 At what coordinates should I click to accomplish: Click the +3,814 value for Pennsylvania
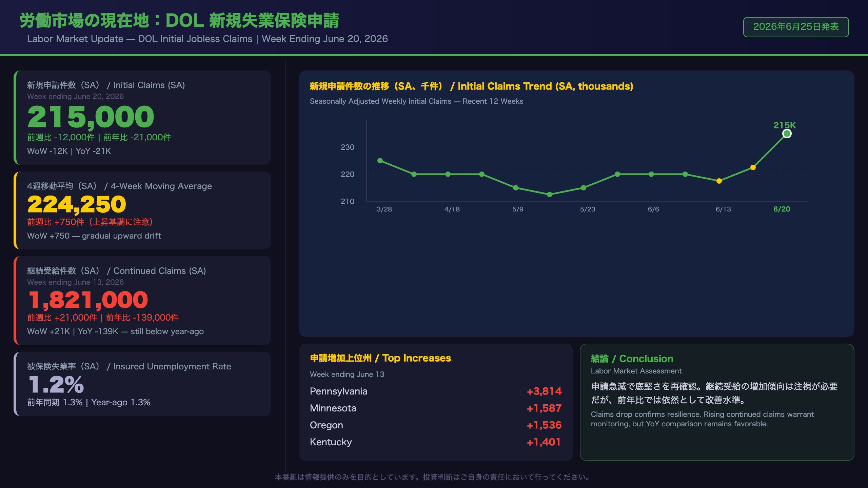click(544, 391)
